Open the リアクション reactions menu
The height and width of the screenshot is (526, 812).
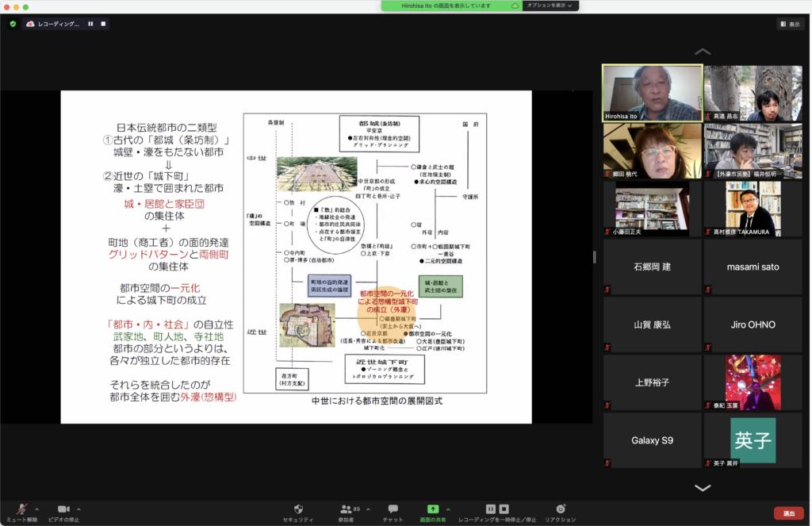pos(561,509)
